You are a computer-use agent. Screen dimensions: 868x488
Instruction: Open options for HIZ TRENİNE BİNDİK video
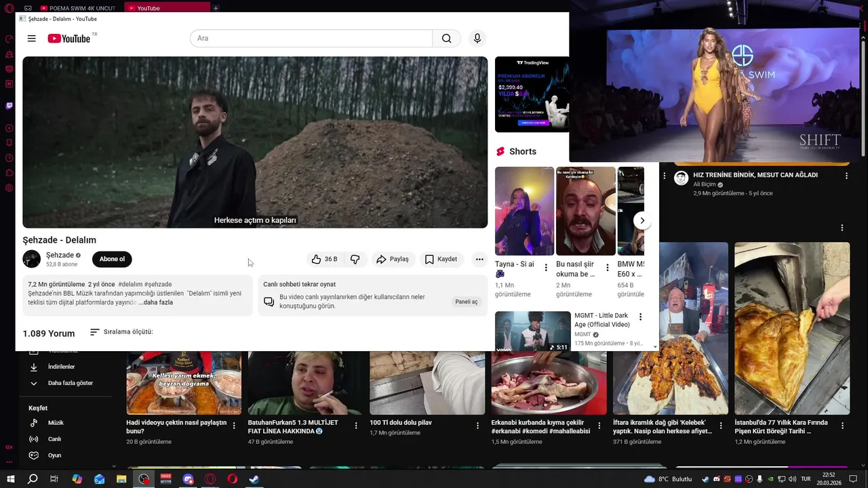tap(846, 176)
